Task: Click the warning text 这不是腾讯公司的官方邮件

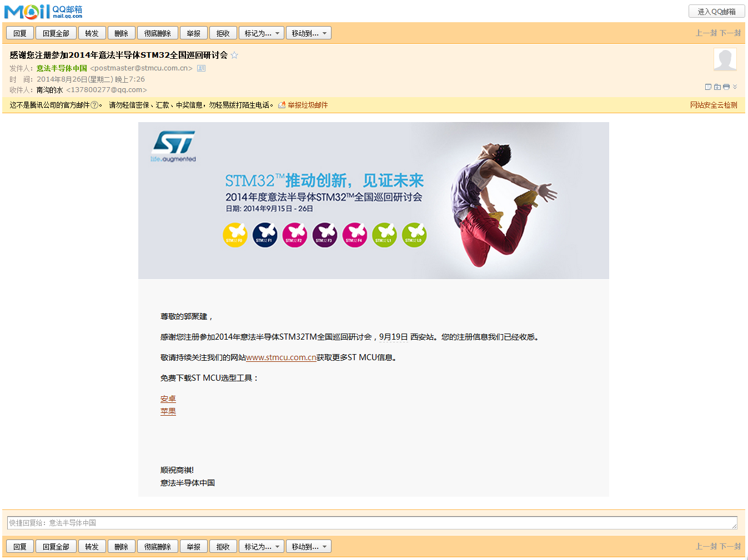Action: (x=49, y=105)
